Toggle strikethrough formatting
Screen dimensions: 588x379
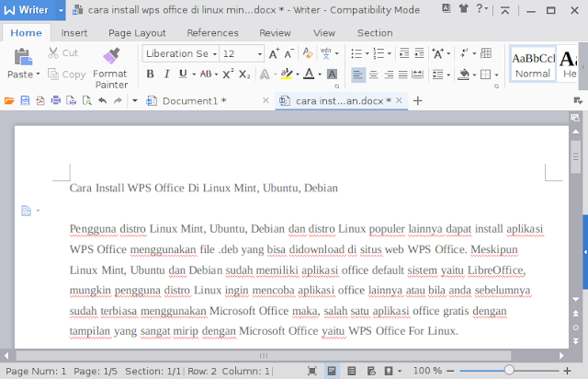click(206, 74)
